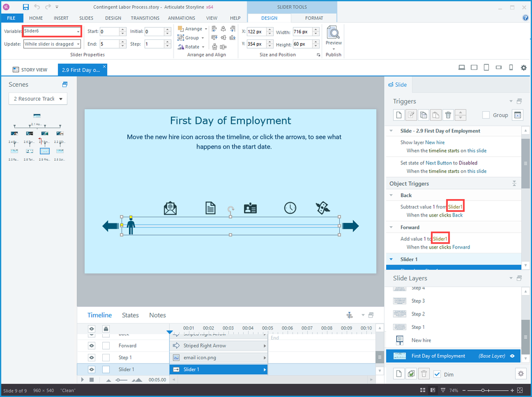Click the left arrow on the slide

coord(111,226)
